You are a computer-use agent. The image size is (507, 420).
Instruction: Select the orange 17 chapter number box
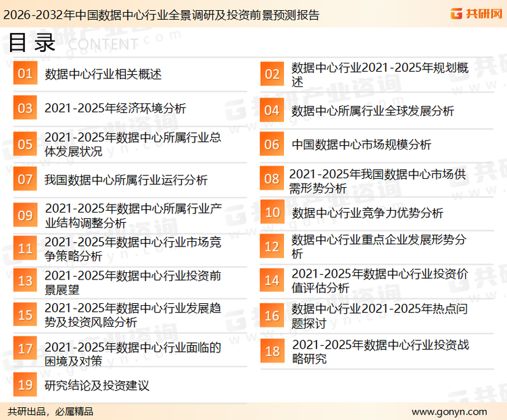[x=25, y=348]
